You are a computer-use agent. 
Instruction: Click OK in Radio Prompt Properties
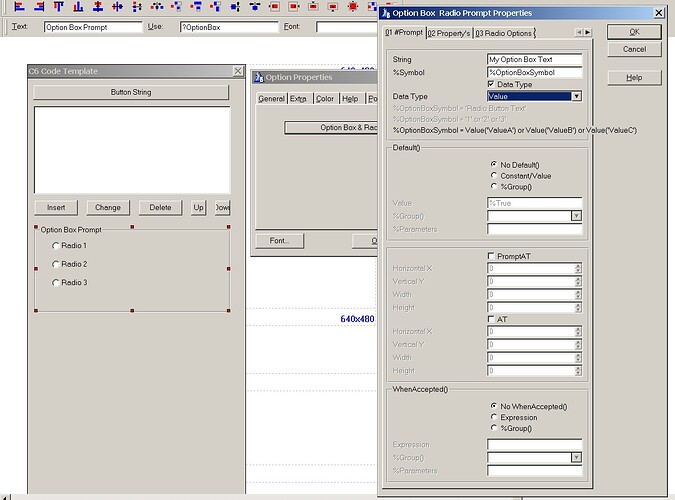(x=634, y=32)
